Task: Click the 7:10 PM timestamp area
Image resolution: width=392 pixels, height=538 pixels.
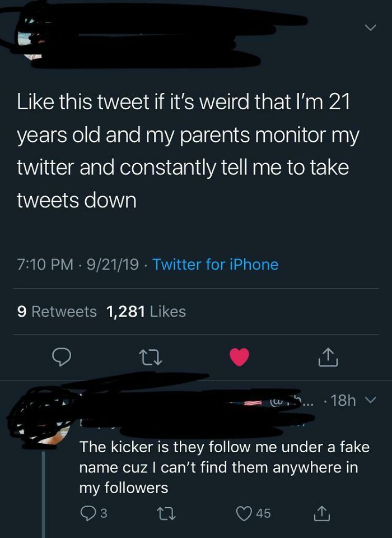Action: point(39,264)
